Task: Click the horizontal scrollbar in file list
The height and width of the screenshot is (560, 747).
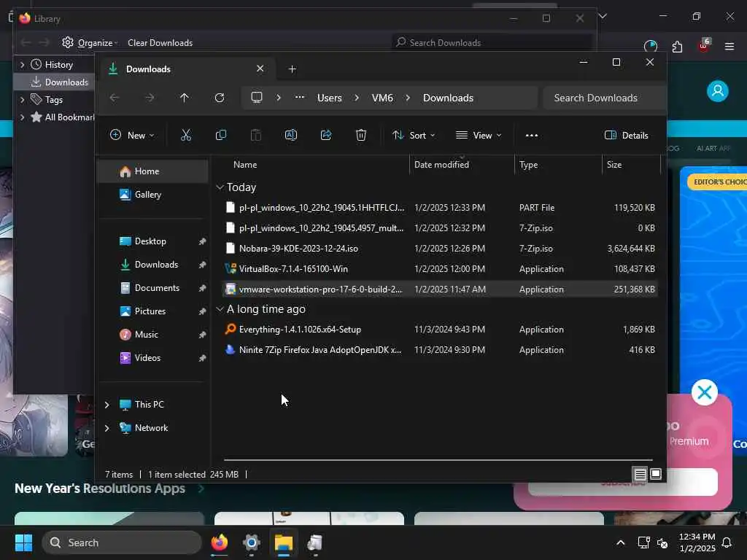Action: pos(438,460)
